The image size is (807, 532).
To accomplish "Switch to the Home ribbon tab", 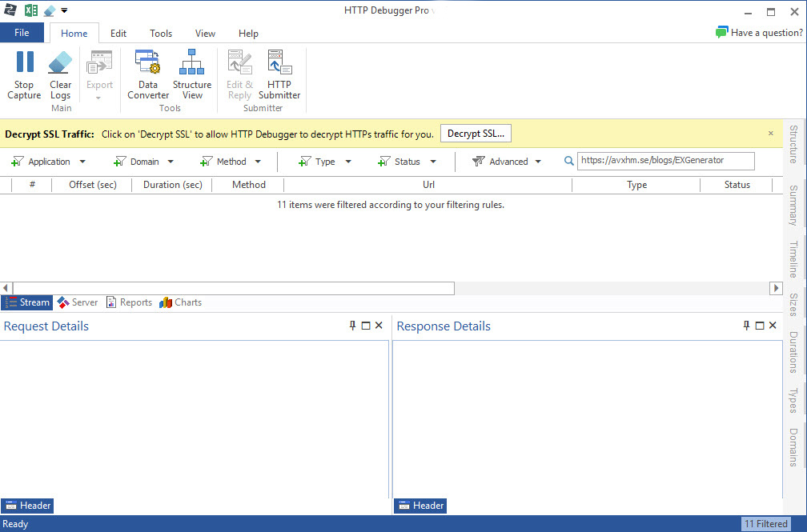I will [74, 34].
